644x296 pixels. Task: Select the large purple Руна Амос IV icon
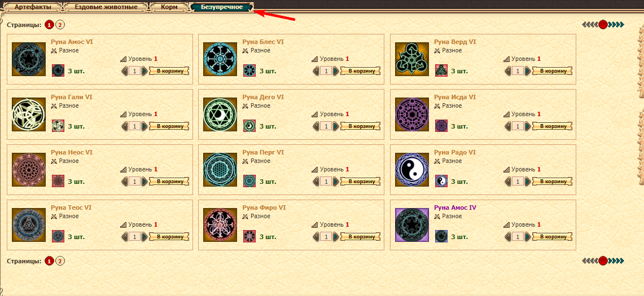pos(412,225)
